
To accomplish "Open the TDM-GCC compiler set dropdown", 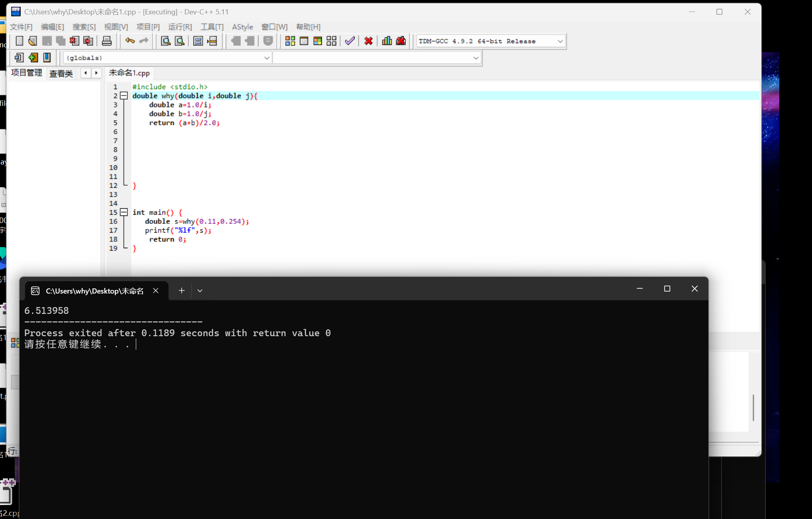I will (560, 41).
